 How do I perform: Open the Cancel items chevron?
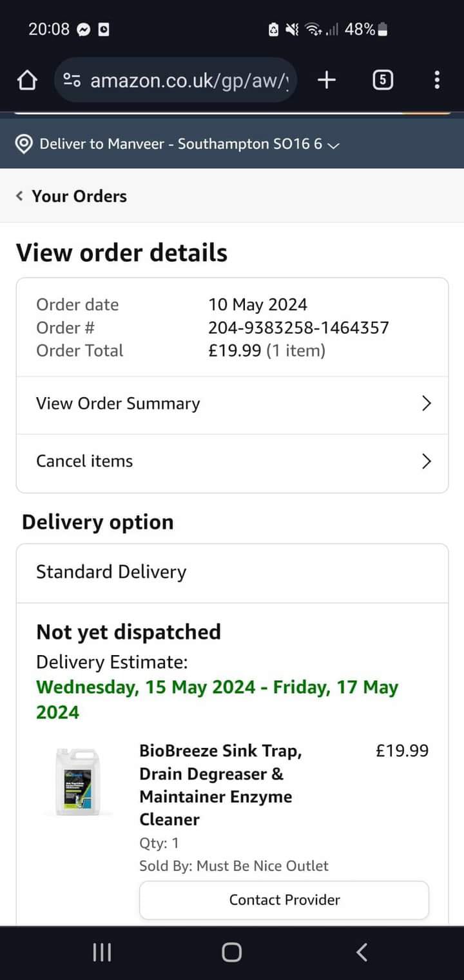(426, 461)
